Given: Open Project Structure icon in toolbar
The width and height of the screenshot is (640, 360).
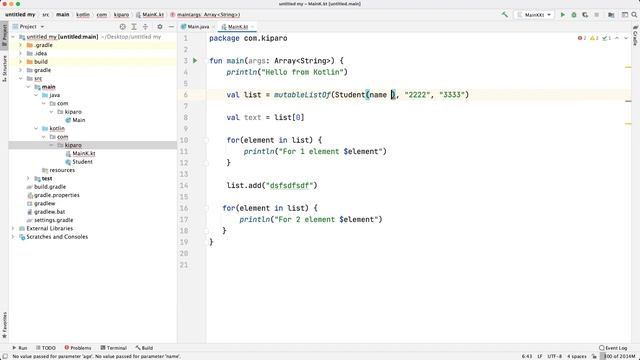Looking at the screenshot, I should (x=611, y=15).
